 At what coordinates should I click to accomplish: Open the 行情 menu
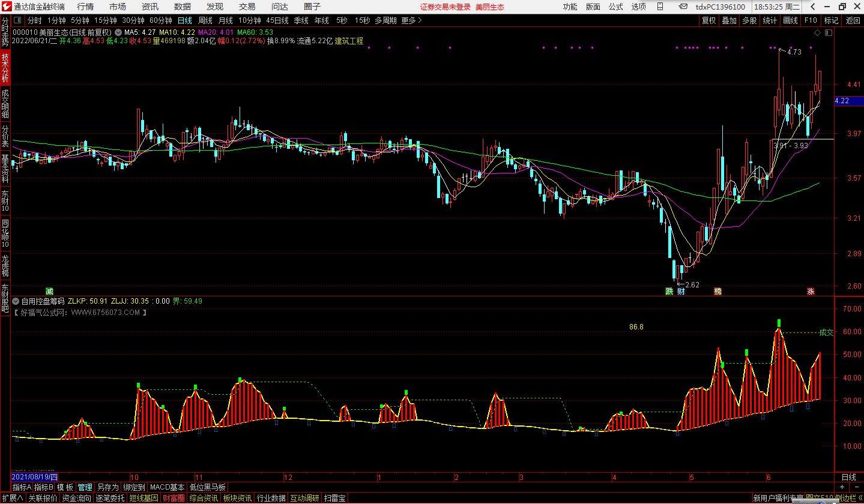[85, 7]
